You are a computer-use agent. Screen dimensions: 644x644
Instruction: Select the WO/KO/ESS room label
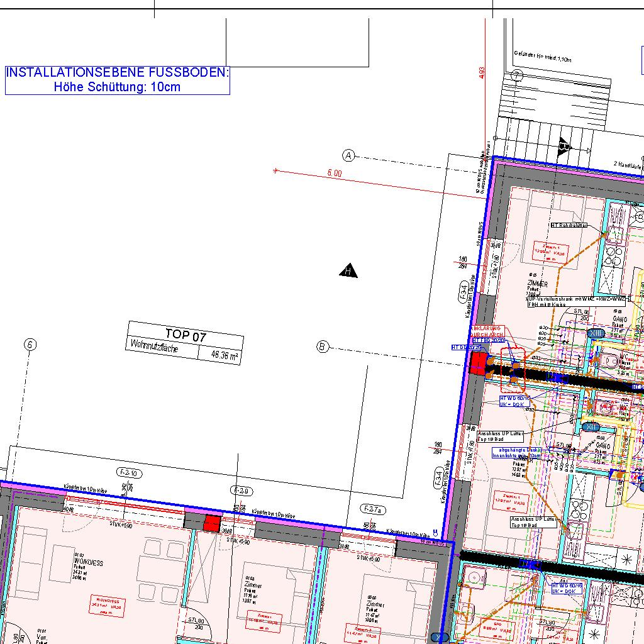pos(88,564)
